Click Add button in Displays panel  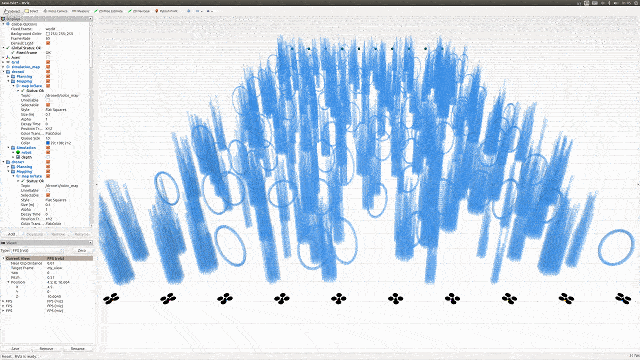[x=11, y=234]
